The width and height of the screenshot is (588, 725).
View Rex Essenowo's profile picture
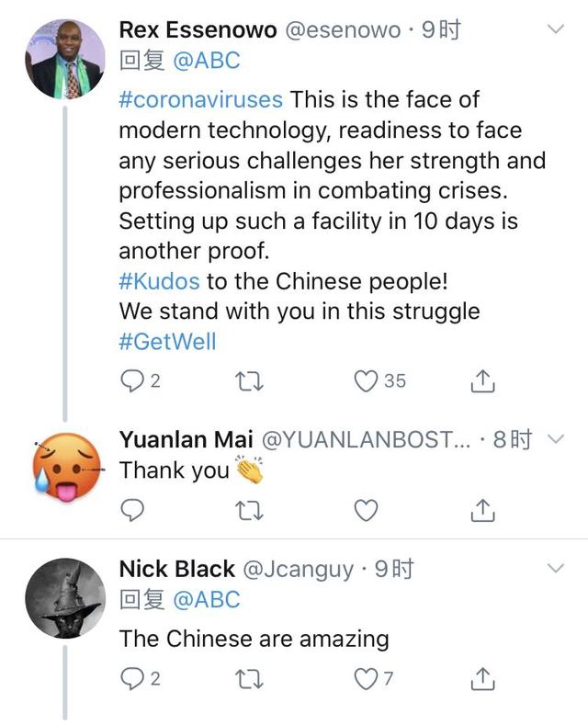[63, 59]
